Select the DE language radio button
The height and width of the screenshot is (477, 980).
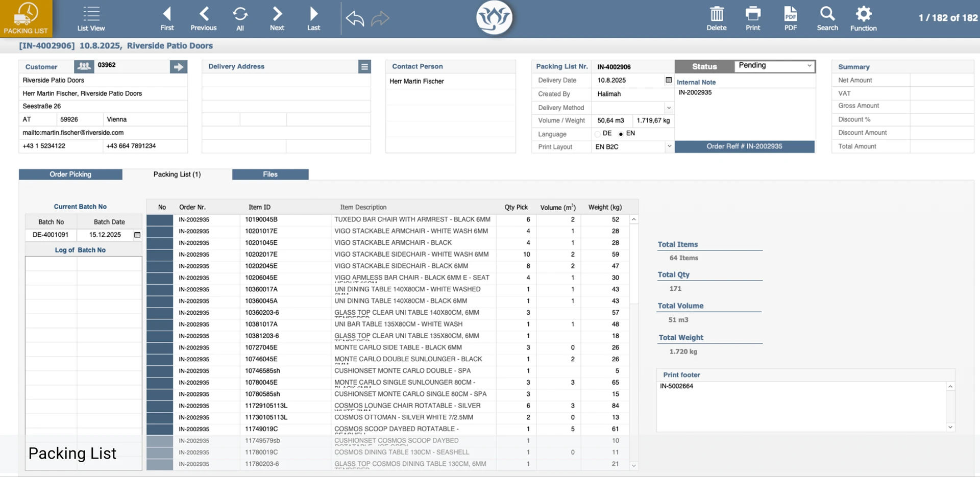point(598,134)
